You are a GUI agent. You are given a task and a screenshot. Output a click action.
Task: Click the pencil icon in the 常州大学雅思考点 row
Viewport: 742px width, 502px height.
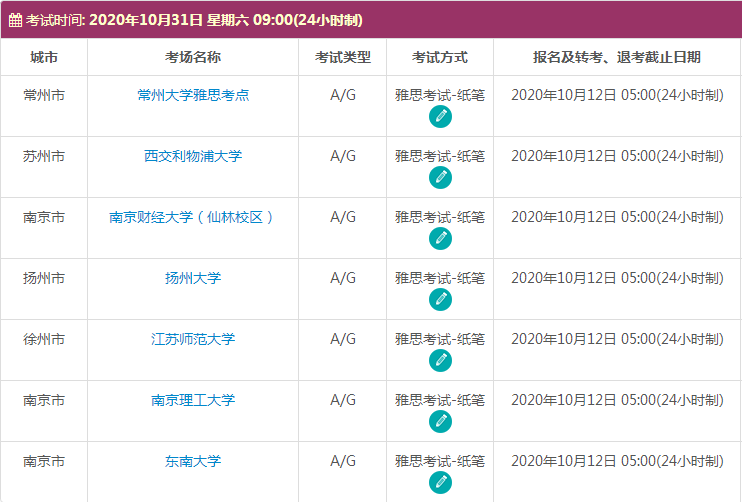point(440,117)
